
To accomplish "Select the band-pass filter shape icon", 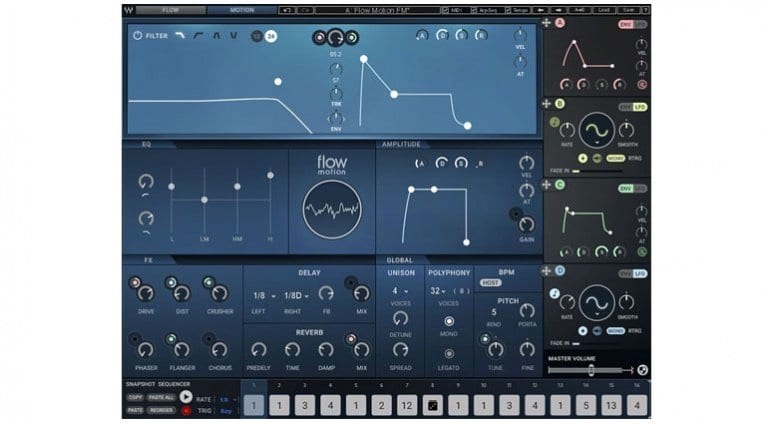I will (216, 35).
